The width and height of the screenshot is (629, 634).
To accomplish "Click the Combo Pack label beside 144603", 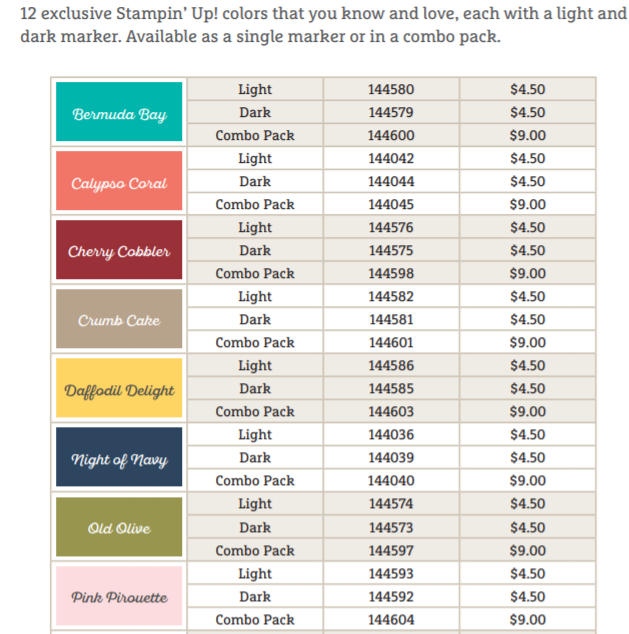I will 255,412.
